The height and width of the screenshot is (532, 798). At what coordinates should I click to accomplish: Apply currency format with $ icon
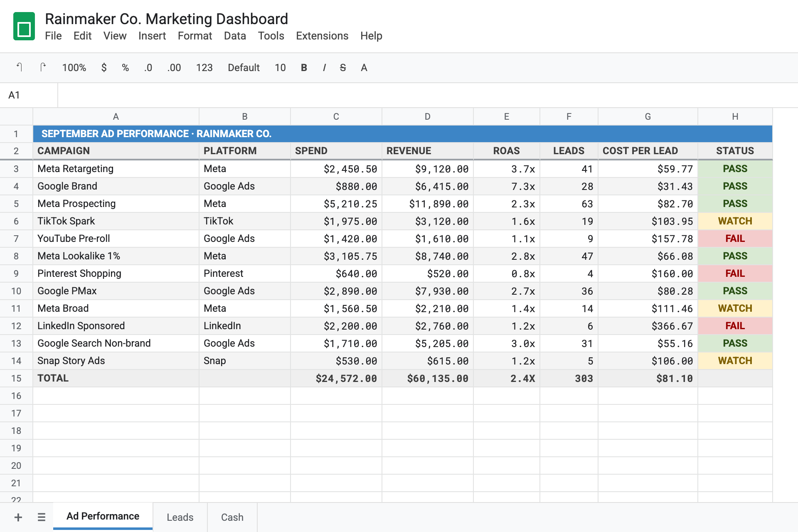point(104,67)
